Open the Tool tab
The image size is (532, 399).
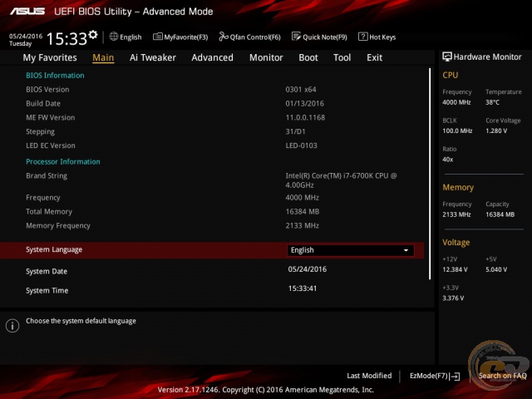[x=342, y=57]
